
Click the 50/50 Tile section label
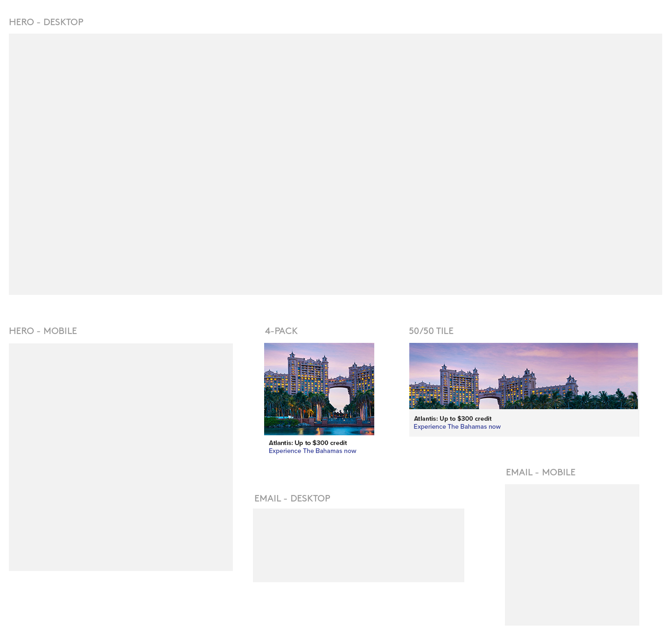[x=431, y=331]
